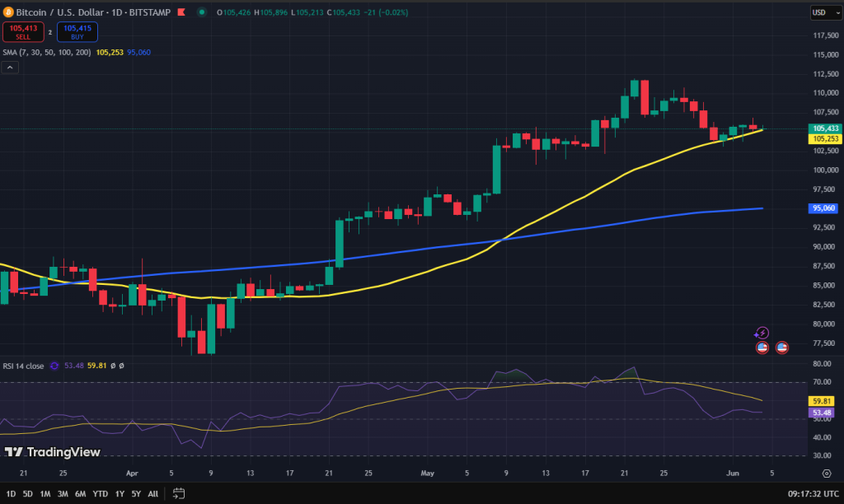The image size is (844, 504).
Task: Click the Bitcoin symbol icon
Action: coord(8,12)
